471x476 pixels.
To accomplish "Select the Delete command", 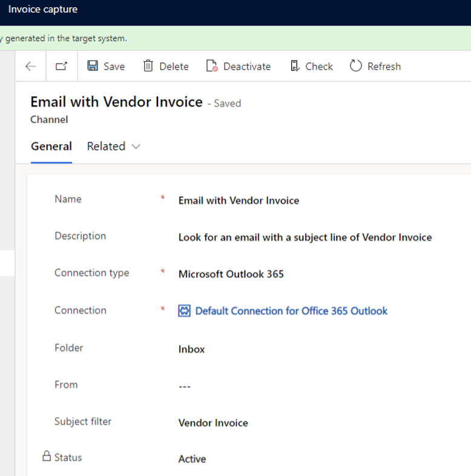I will click(x=166, y=66).
